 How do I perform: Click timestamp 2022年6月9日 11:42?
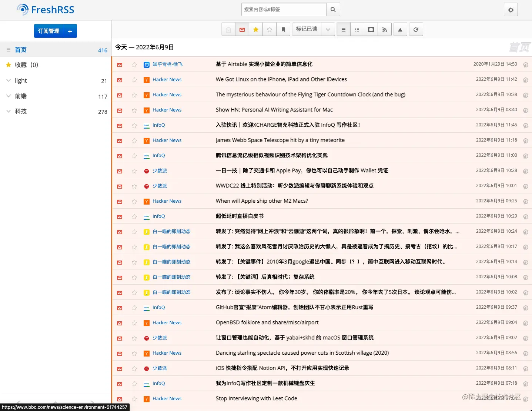[496, 79]
